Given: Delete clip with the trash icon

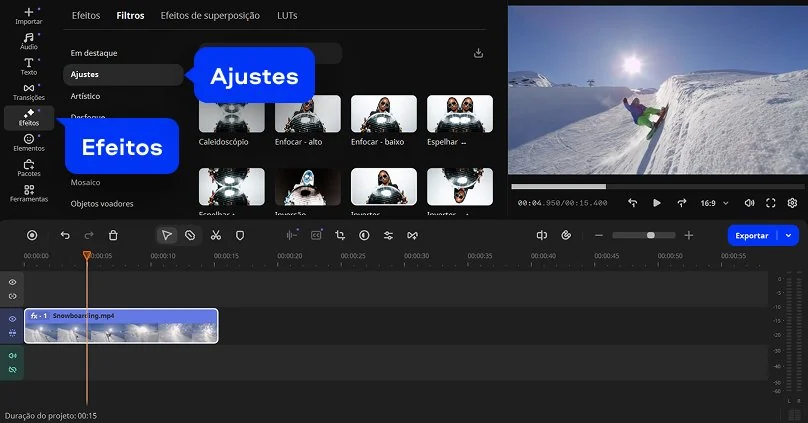Looking at the screenshot, I should pyautogui.click(x=113, y=235).
